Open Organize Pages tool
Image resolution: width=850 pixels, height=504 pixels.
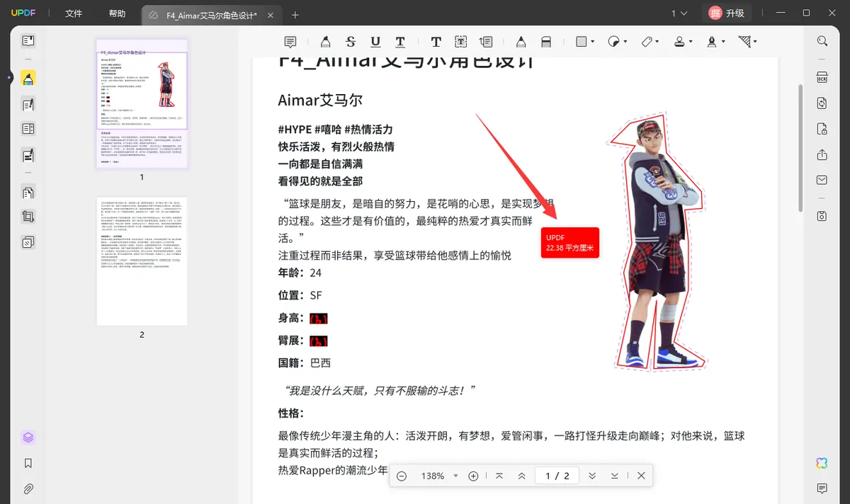(28, 192)
